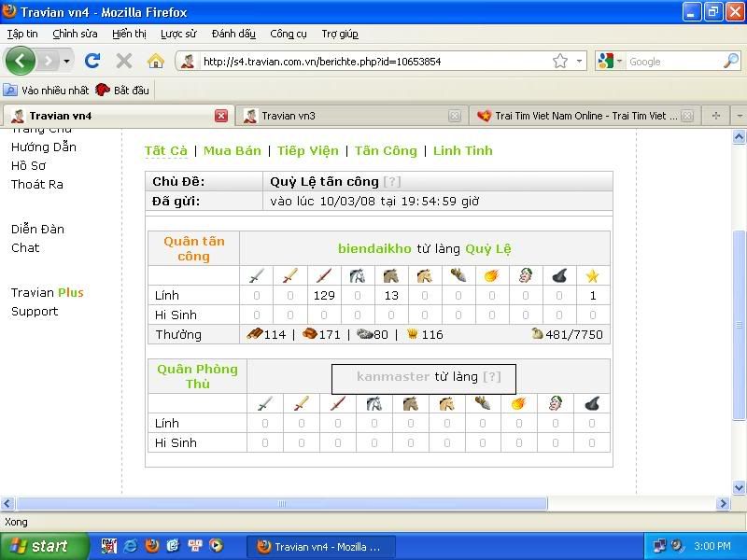Viewport: 747px width, 560px height.
Task: Open the Travian Plus link
Action: 48,292
